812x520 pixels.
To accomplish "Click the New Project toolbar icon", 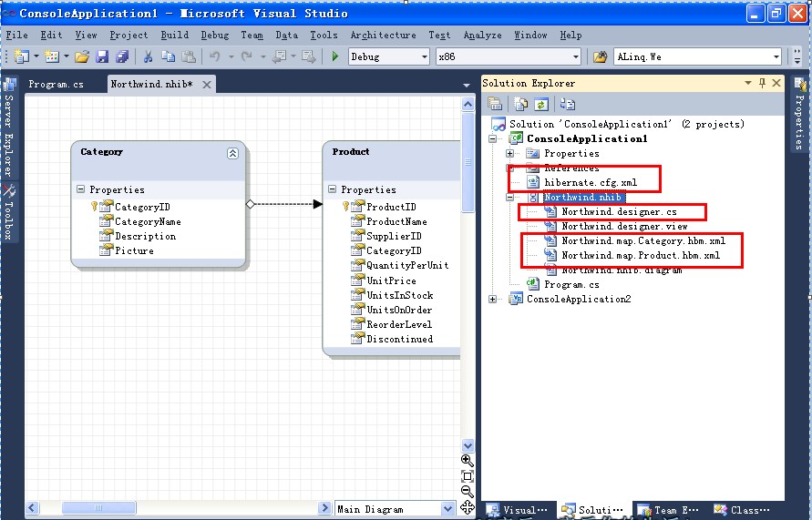I will point(22,56).
